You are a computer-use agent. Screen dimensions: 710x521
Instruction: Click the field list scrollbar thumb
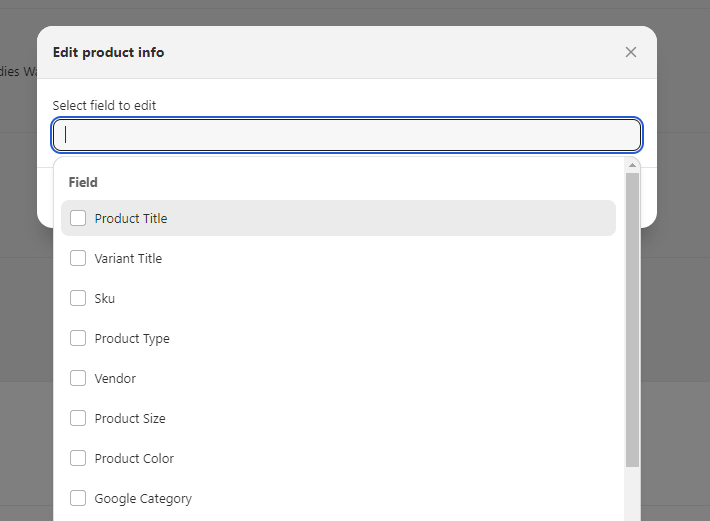[x=632, y=320]
